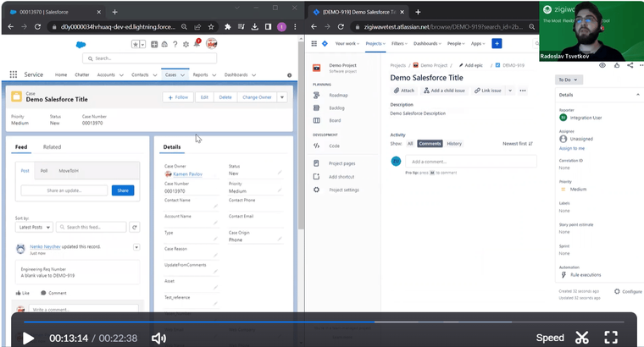Click the Share an update field
The height and width of the screenshot is (347, 644).
(x=64, y=190)
